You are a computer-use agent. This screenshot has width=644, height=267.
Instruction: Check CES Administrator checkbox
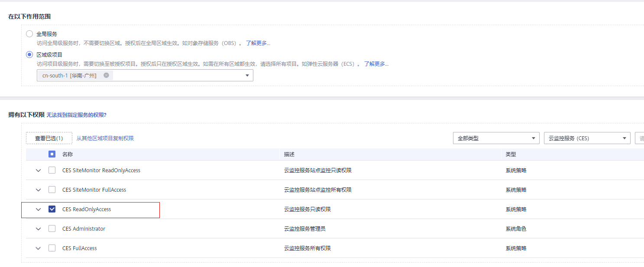52,229
